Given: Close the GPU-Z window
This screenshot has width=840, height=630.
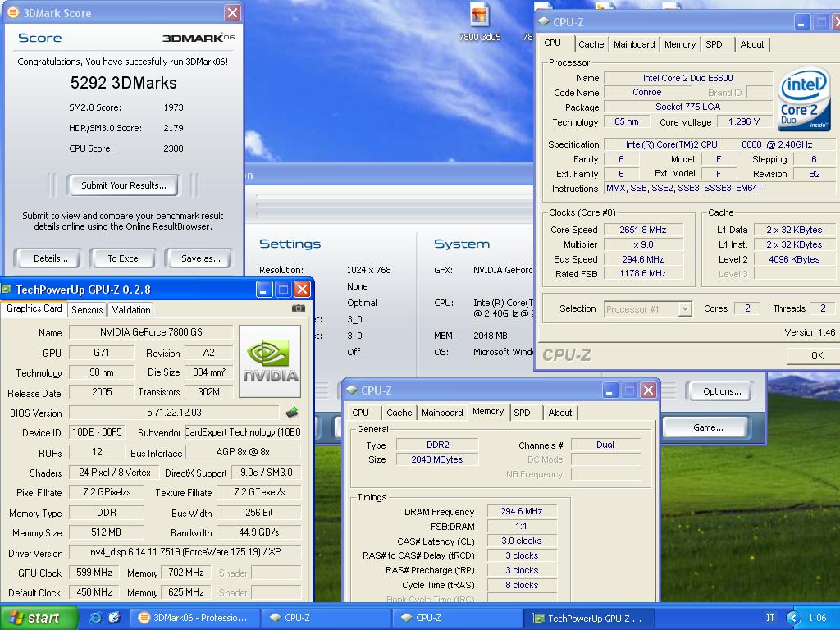Looking at the screenshot, I should click(x=302, y=290).
